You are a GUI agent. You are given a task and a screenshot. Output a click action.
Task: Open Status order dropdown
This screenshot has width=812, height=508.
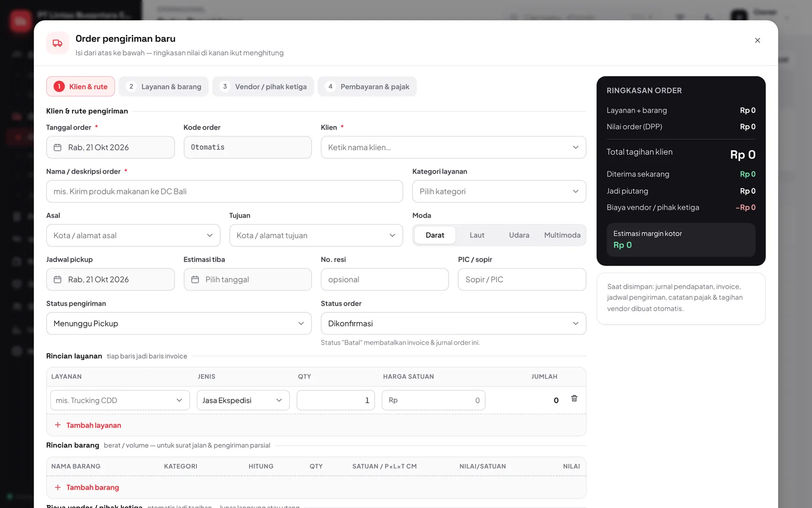453,324
